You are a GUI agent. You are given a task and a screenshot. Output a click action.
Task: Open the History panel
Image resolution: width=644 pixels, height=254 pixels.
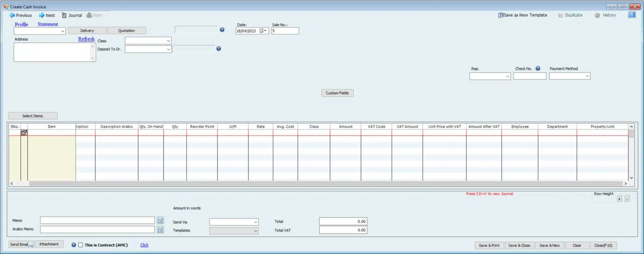[x=605, y=15]
